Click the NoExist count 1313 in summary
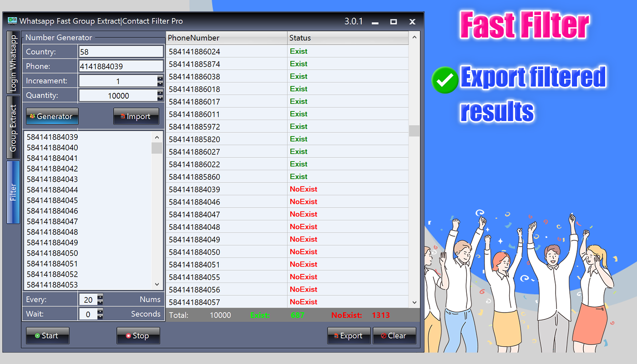Image resolution: width=637 pixels, height=364 pixels. (381, 315)
